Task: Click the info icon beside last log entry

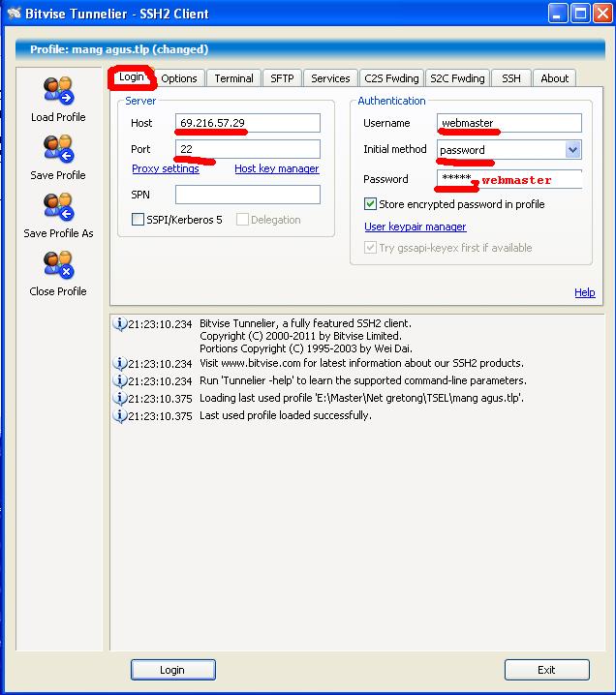Action: pyautogui.click(x=120, y=416)
